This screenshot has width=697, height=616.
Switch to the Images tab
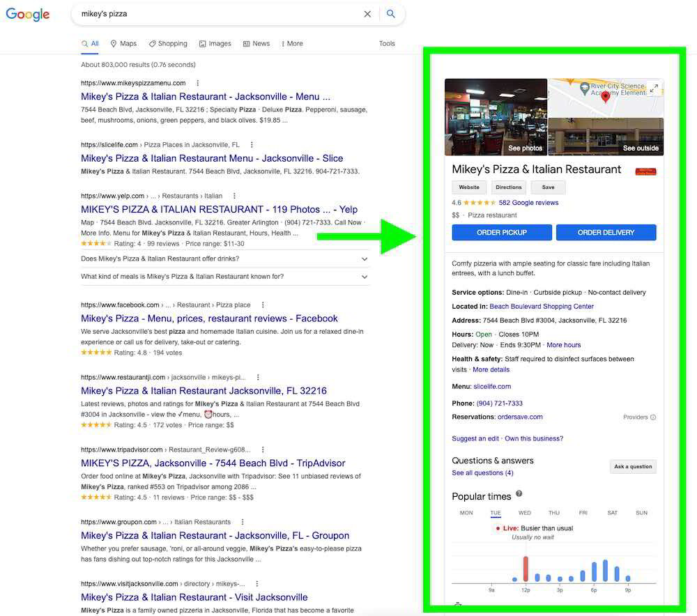(x=215, y=43)
